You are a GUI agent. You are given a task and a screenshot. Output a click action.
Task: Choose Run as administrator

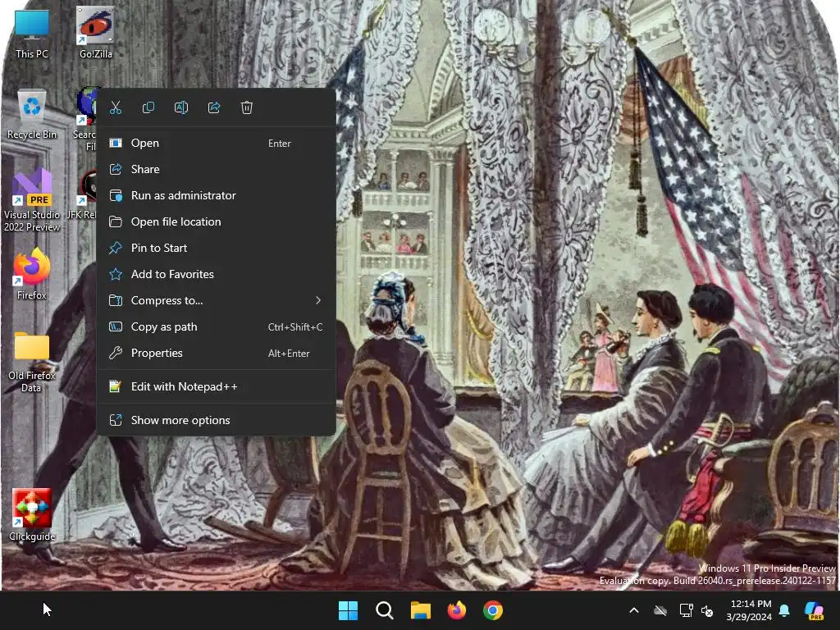coord(216,195)
